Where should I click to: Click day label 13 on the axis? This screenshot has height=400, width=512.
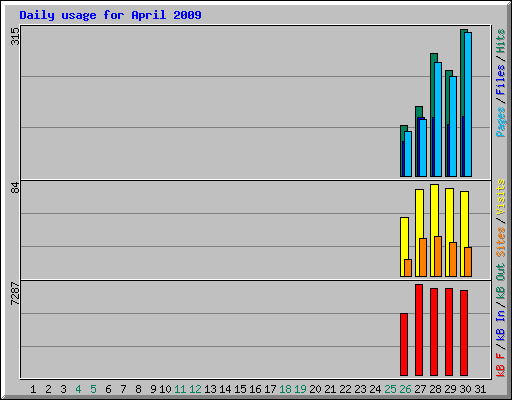coord(210,389)
